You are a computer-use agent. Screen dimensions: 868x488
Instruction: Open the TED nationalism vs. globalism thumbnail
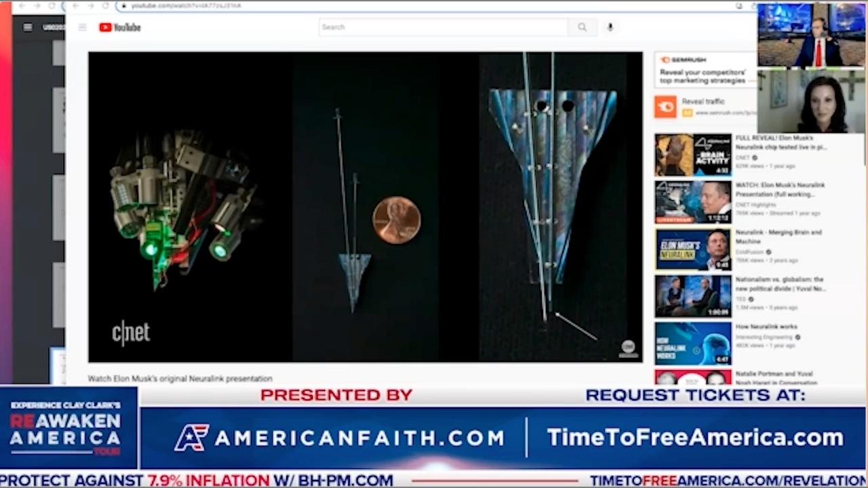[692, 296]
